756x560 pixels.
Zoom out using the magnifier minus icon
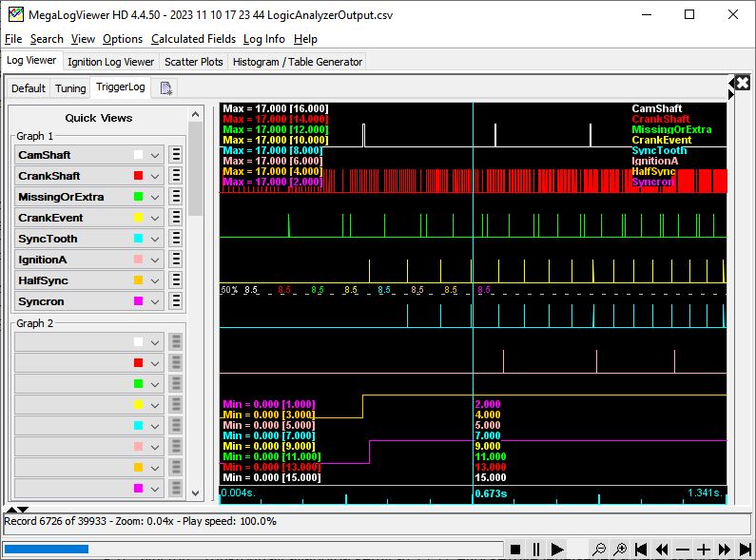(x=599, y=550)
